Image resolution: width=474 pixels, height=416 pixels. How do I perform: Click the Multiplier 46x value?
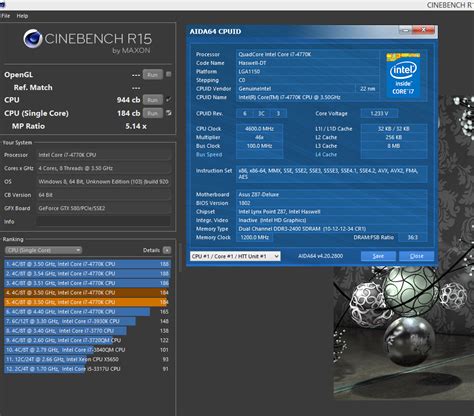259,137
